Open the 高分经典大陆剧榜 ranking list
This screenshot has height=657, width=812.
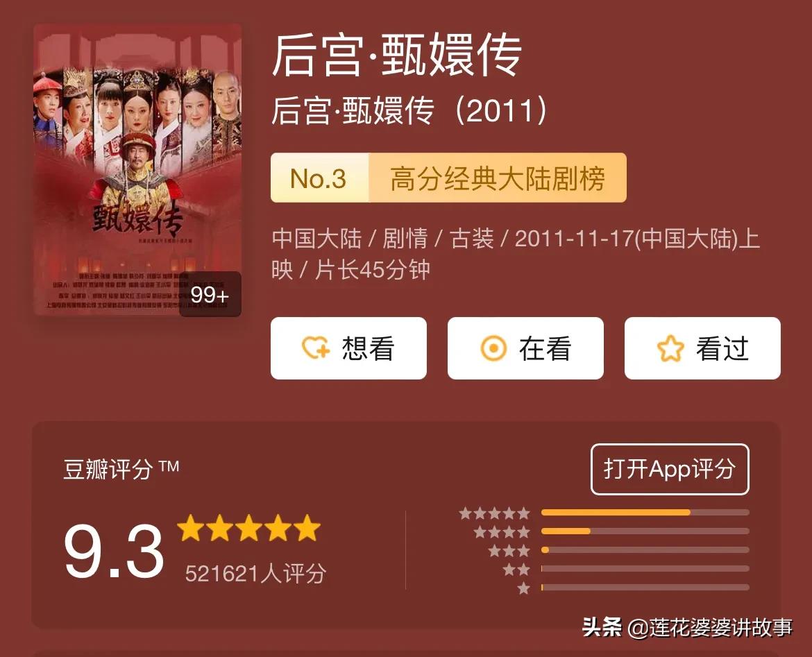click(x=497, y=178)
